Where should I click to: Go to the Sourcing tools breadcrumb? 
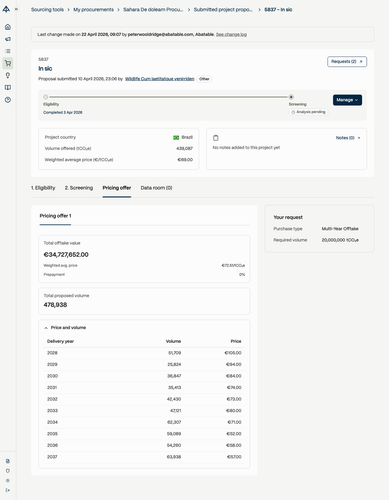click(47, 10)
